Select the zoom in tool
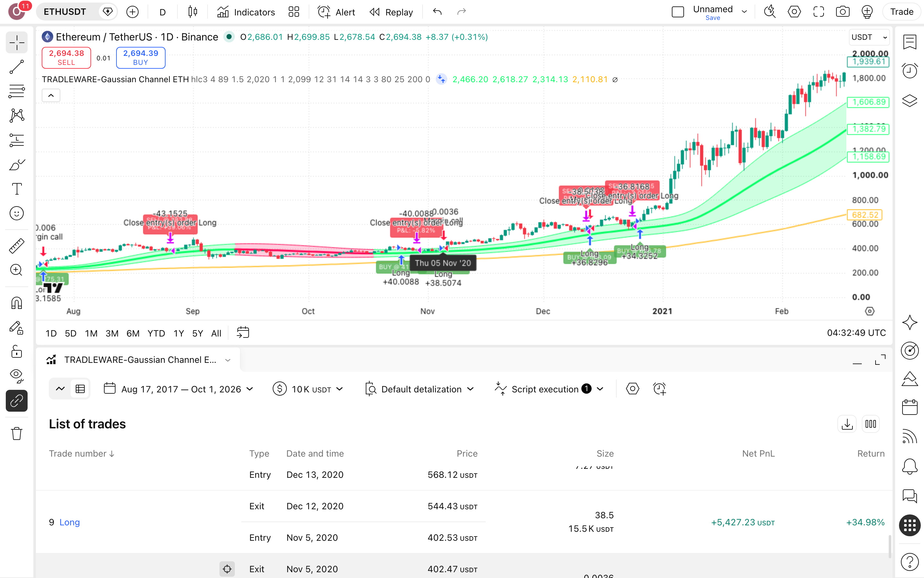Screen dimensions: 924x578 (17, 270)
